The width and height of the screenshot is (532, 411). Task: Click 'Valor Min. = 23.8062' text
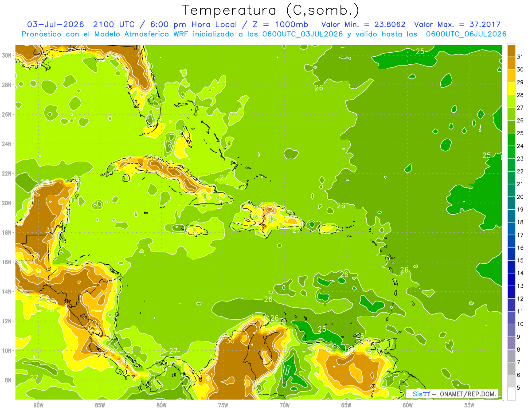tap(364, 24)
